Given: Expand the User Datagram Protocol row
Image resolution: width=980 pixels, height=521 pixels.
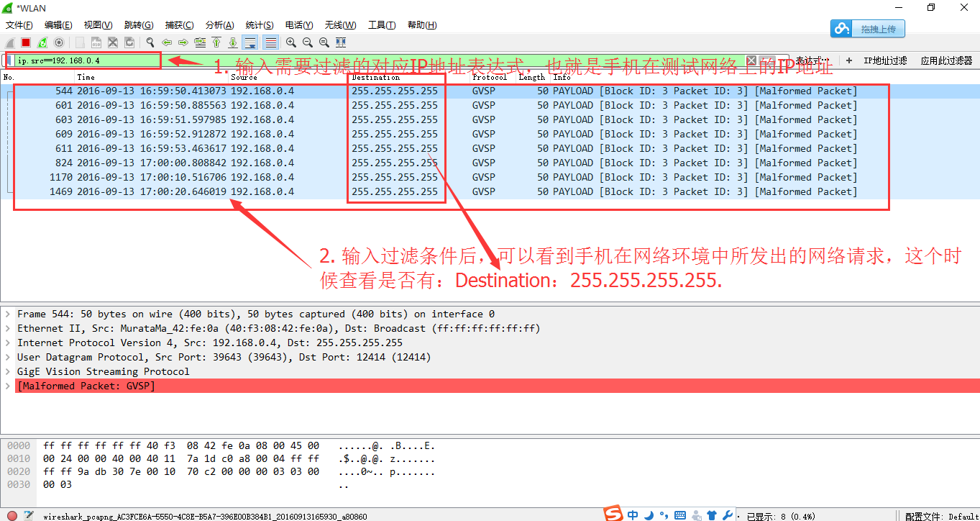Looking at the screenshot, I should pos(8,358).
